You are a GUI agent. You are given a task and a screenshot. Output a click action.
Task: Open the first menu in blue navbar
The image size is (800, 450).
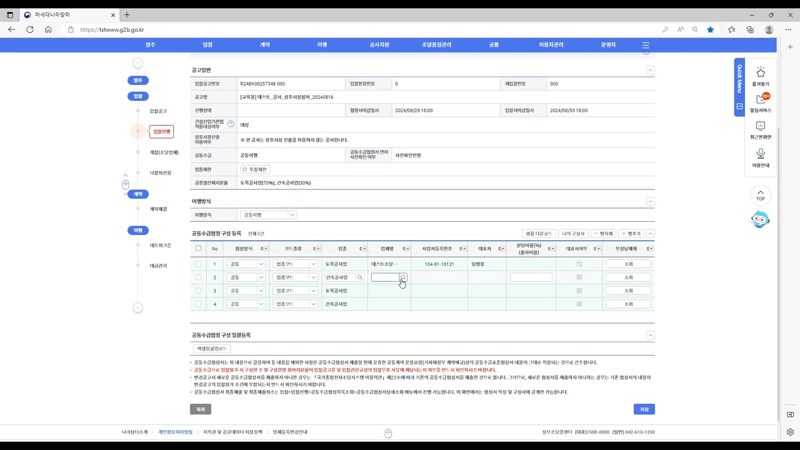(x=150, y=45)
